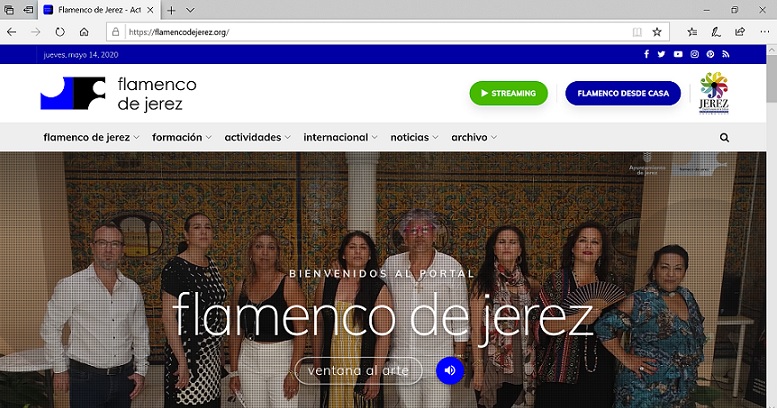777x408 pixels.
Task: Expand the actividades dropdown menu
Action: [x=257, y=137]
